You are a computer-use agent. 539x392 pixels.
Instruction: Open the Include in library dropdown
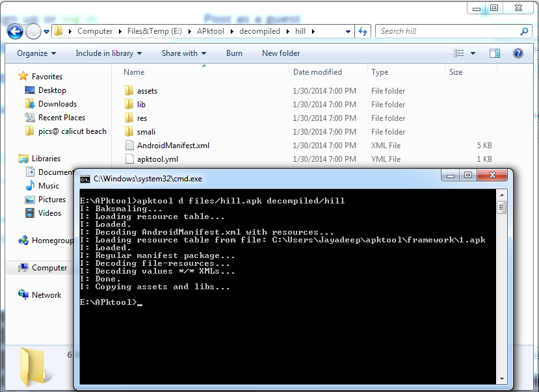(109, 53)
